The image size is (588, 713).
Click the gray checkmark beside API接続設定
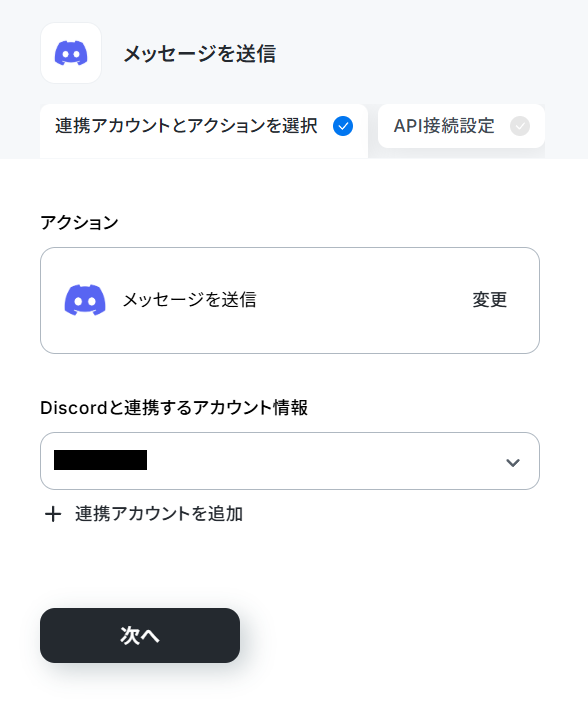coord(520,126)
